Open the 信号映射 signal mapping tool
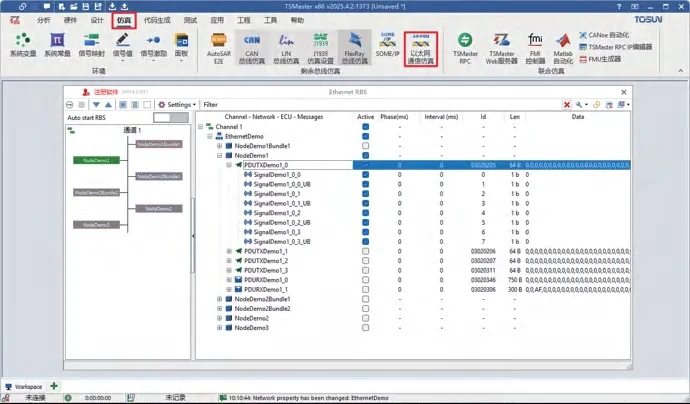This screenshot has width=690, height=404. tap(92, 45)
